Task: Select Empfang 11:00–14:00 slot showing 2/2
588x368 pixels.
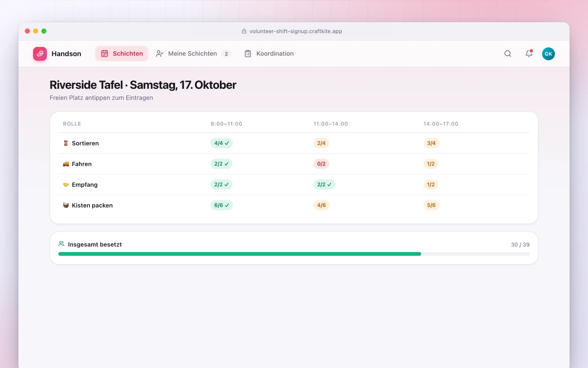Action: [x=324, y=184]
